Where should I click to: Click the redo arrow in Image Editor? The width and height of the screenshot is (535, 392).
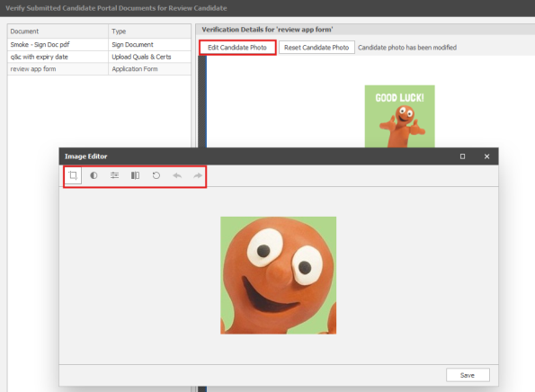click(x=198, y=175)
